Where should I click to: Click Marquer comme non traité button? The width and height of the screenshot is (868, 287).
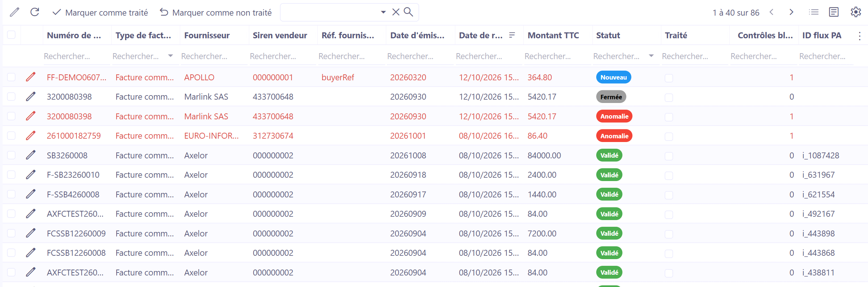click(x=216, y=13)
